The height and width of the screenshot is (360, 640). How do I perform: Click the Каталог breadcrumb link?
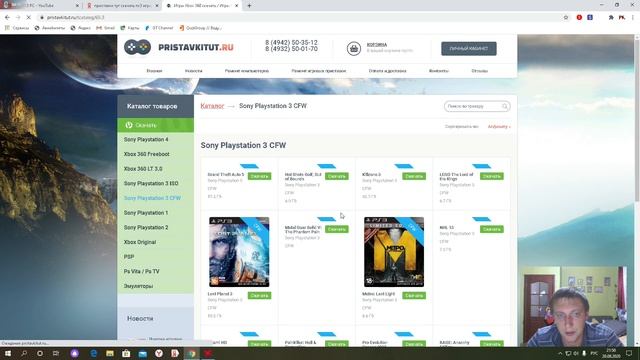click(x=212, y=106)
